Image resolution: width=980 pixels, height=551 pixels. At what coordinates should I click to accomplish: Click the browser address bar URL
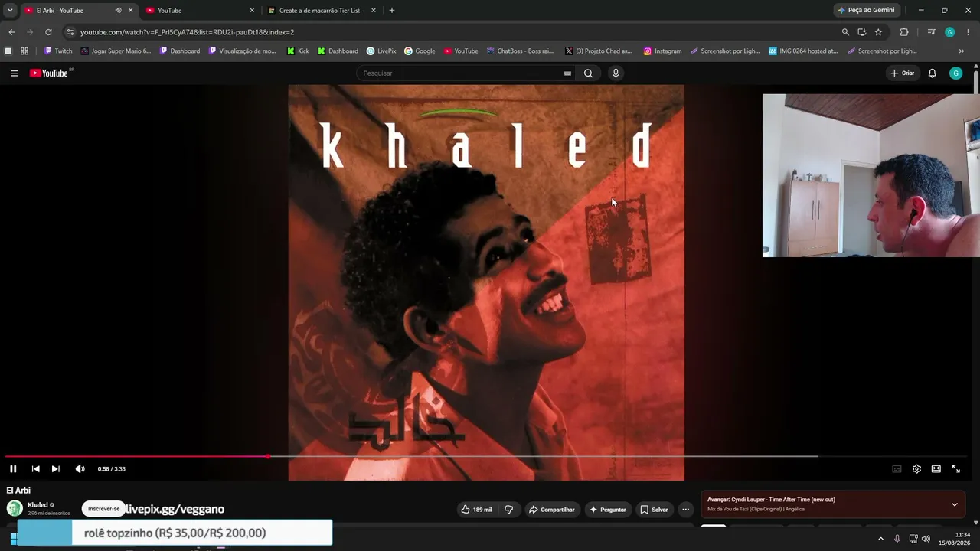point(188,32)
